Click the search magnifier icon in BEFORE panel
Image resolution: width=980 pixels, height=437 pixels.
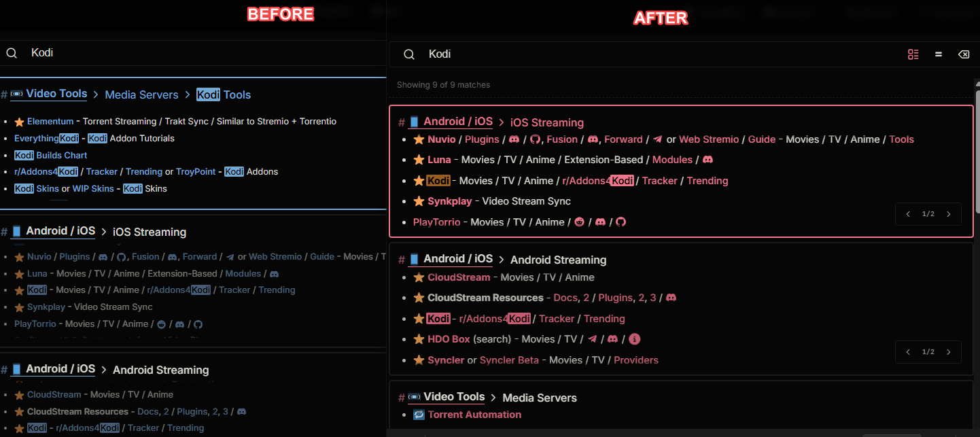[x=12, y=53]
